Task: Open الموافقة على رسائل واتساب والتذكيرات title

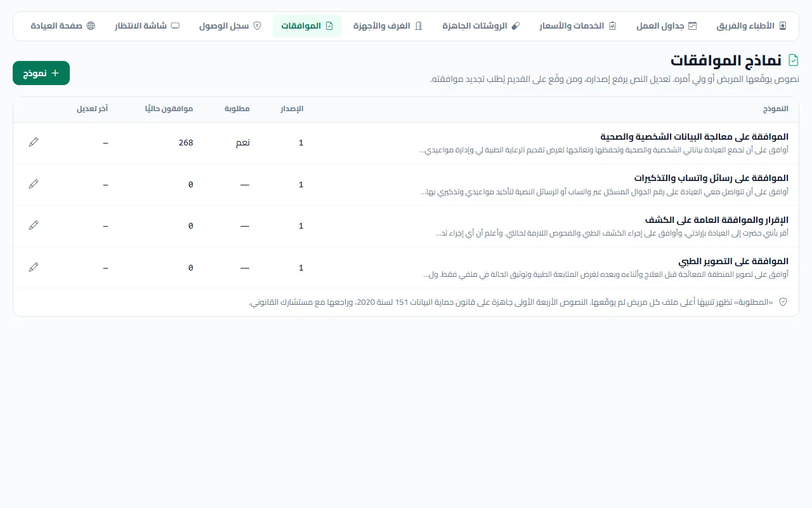Action: click(711, 178)
